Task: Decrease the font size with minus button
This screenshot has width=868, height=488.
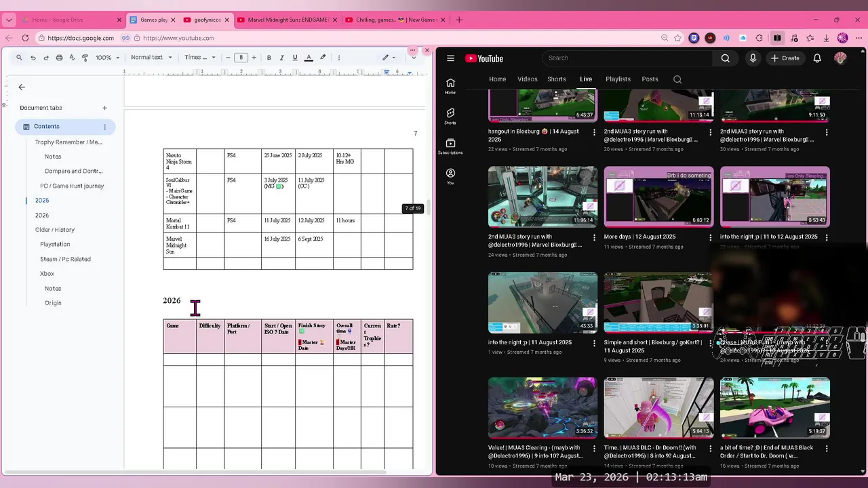Action: pyautogui.click(x=228, y=58)
